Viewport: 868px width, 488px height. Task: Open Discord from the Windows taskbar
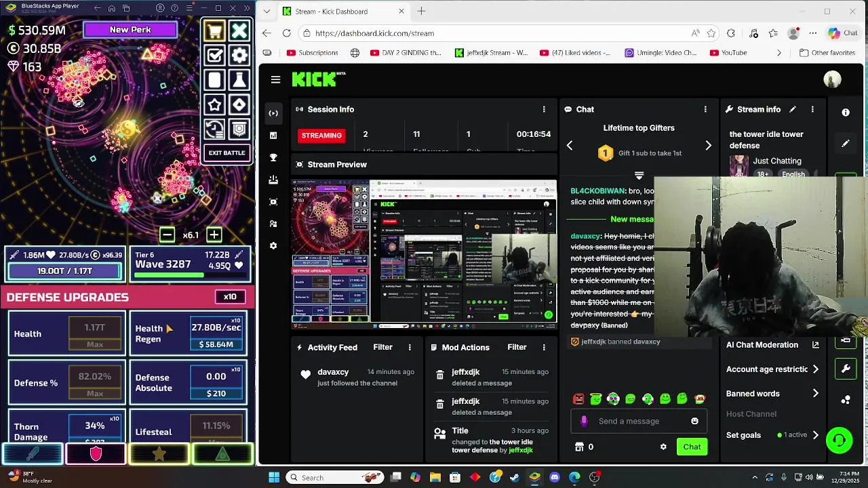point(555,477)
